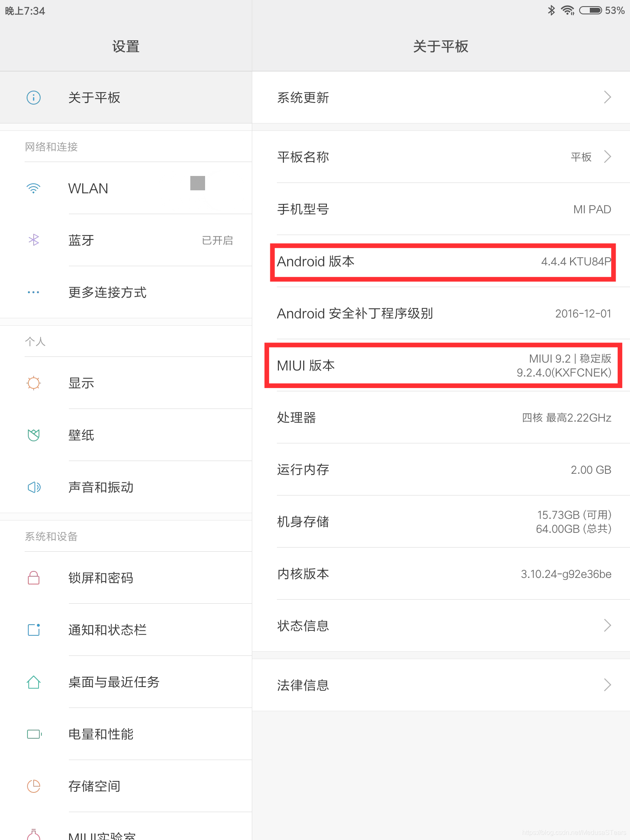Tap the 内核版本 row label
The image size is (630, 840).
(x=303, y=574)
